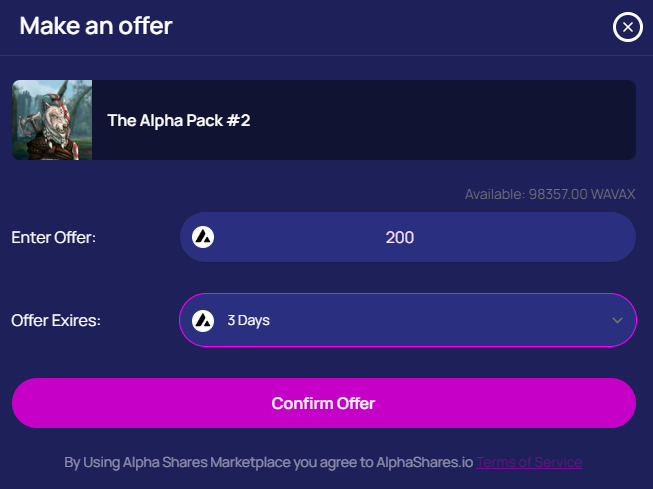Click the Make an offer heading
The width and height of the screenshot is (653, 489).
pyautogui.click(x=96, y=26)
